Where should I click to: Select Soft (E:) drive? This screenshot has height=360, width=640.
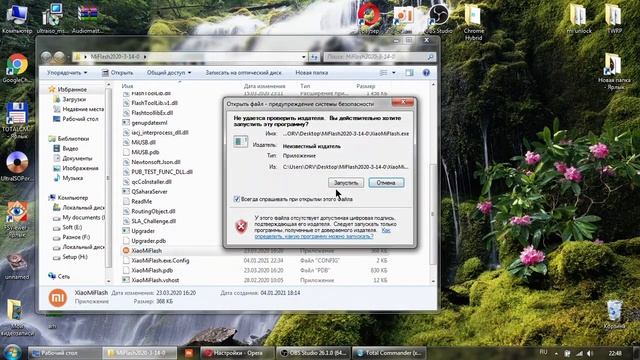click(x=67, y=227)
